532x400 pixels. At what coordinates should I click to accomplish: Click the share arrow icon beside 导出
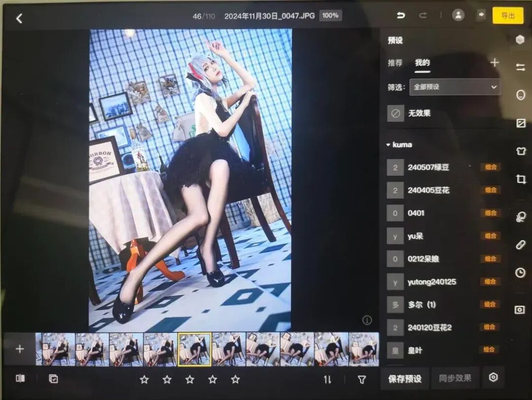tap(481, 15)
